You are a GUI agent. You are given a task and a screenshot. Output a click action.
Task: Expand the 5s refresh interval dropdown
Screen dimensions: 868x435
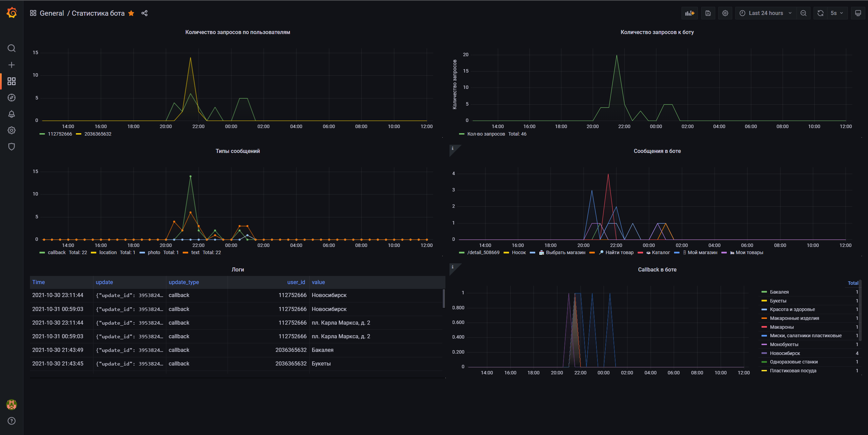(x=836, y=13)
